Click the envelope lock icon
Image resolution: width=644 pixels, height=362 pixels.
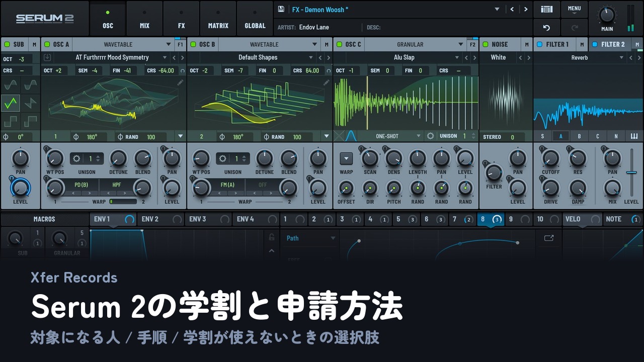272,237
